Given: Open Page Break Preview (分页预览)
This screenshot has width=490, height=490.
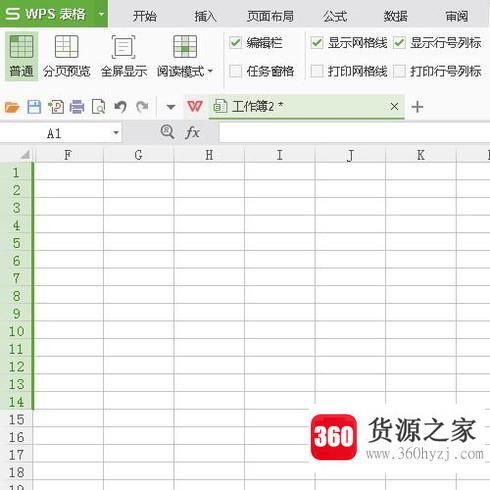Looking at the screenshot, I should tap(67, 56).
